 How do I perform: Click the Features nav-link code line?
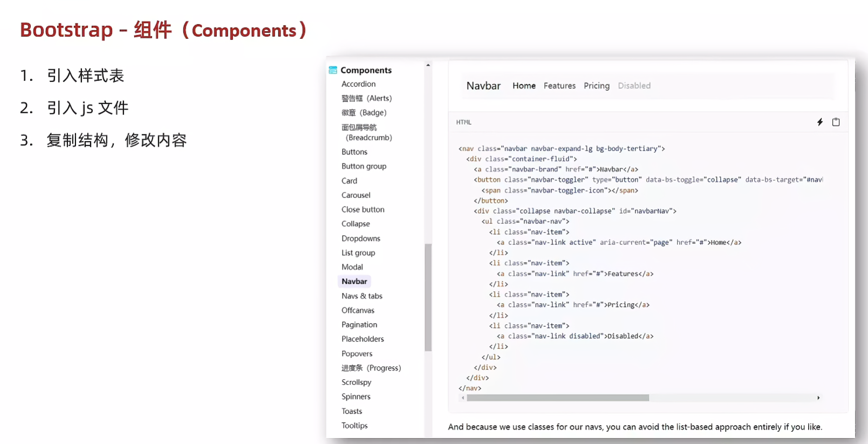pos(575,274)
